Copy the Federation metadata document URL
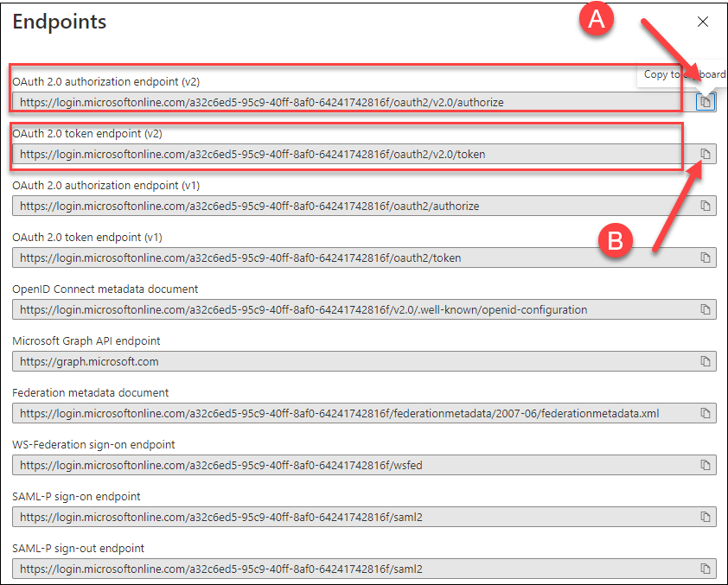Viewport: 728px width, 585px height. pos(706,413)
